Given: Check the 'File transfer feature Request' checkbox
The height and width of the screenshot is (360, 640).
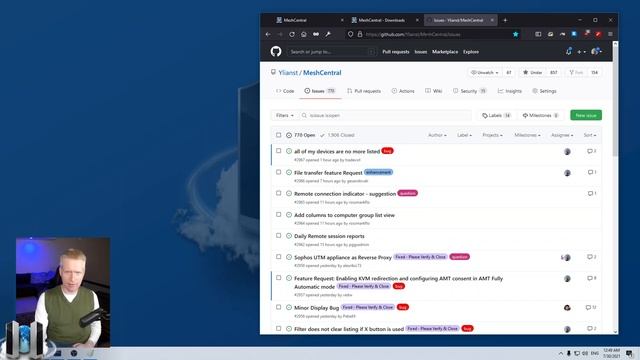Looking at the screenshot, I should pyautogui.click(x=278, y=172).
